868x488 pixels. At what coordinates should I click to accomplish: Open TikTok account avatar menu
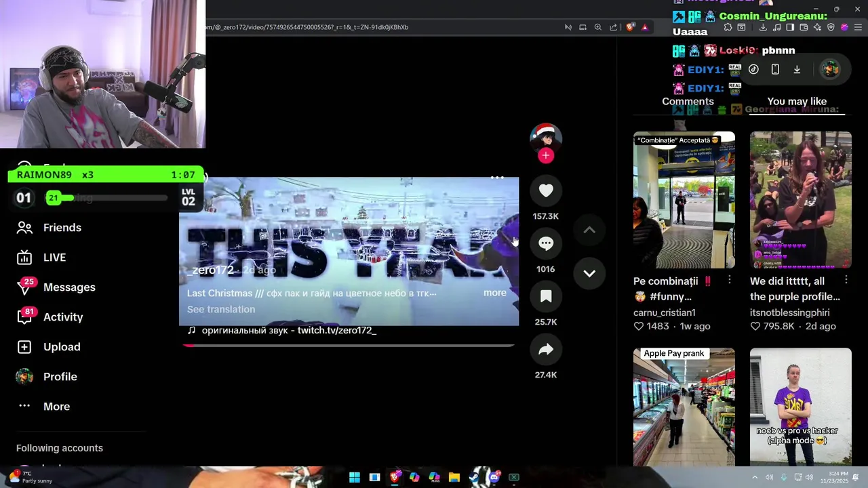(830, 69)
